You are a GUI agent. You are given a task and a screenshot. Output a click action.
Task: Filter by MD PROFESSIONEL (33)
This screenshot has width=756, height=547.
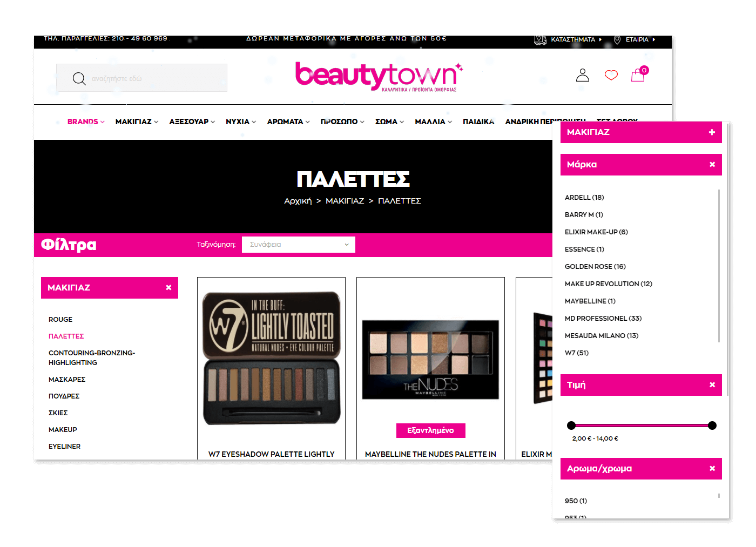(x=603, y=319)
